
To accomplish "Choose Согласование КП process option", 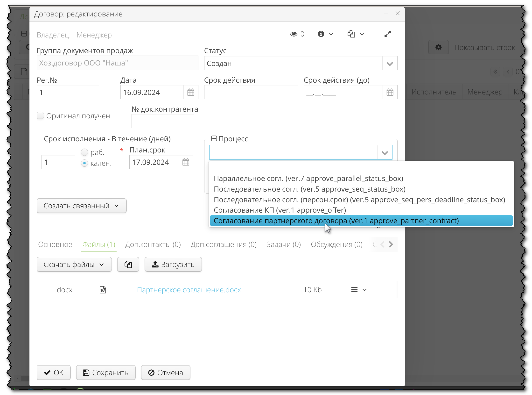I will click(280, 210).
